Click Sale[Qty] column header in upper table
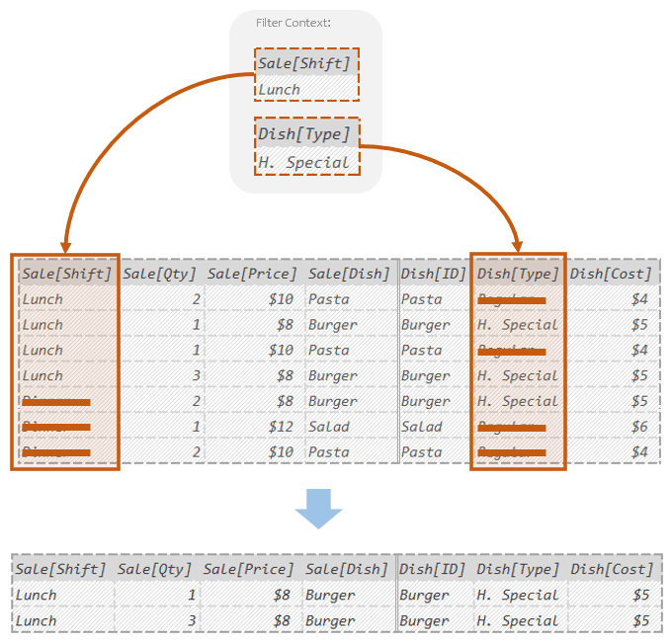The image size is (670, 644). tap(160, 274)
